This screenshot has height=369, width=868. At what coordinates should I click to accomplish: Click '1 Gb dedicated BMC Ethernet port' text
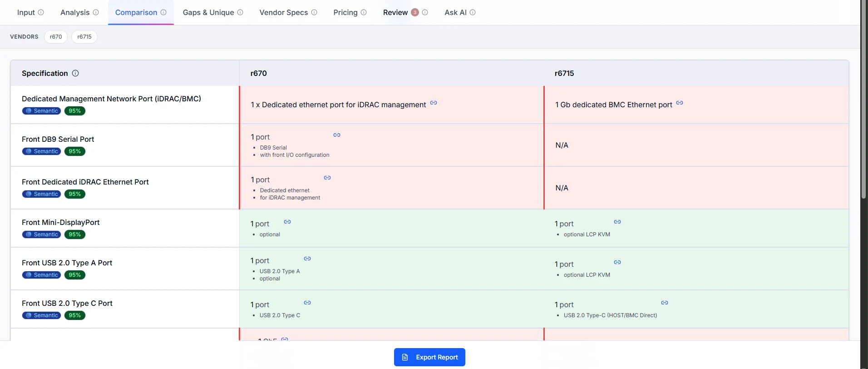tap(614, 105)
